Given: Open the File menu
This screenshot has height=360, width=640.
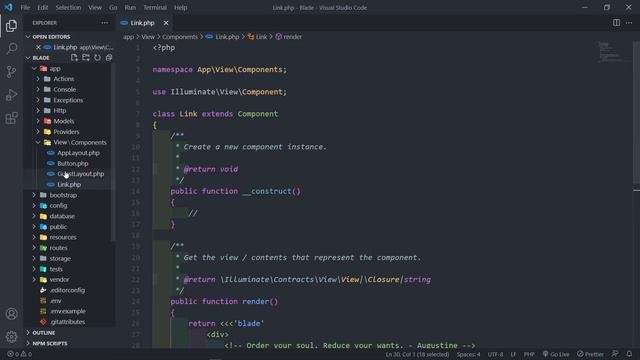Looking at the screenshot, I should [x=25, y=7].
